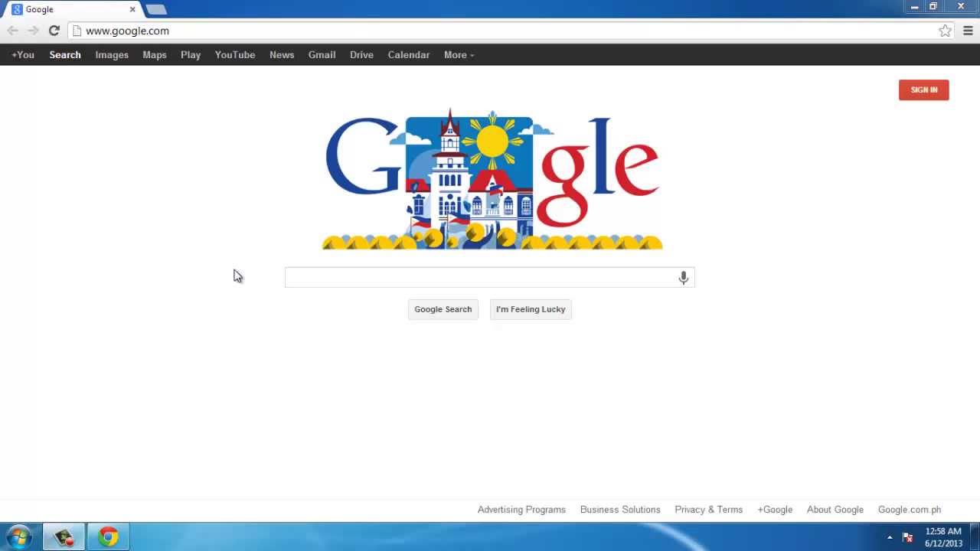The image size is (980, 551).
Task: Open the Advertising Programs link
Action: click(x=521, y=510)
